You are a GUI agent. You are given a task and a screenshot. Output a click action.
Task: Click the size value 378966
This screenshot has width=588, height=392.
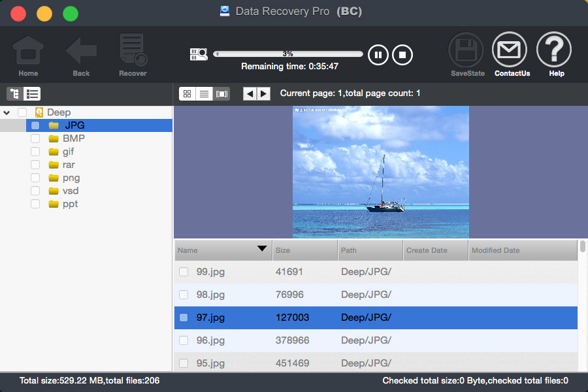(293, 340)
